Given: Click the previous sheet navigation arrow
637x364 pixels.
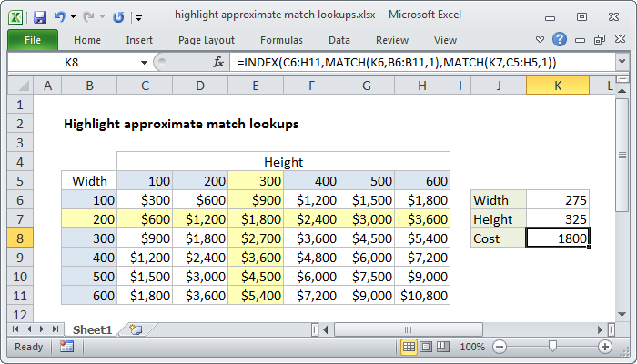Looking at the screenshot, I should pyautogui.click(x=29, y=329).
